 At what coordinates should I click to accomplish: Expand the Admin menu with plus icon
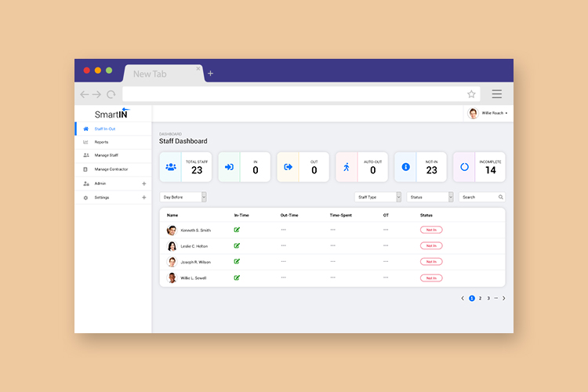(x=143, y=183)
